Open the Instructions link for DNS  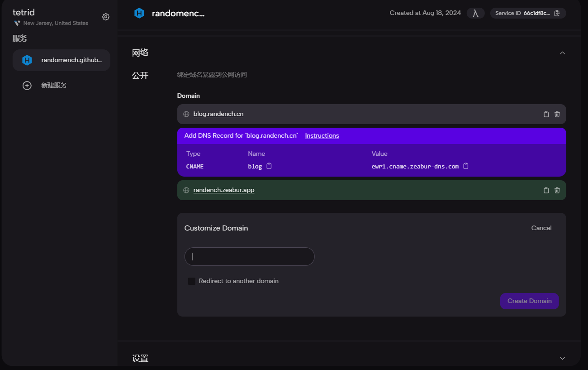pyautogui.click(x=322, y=136)
